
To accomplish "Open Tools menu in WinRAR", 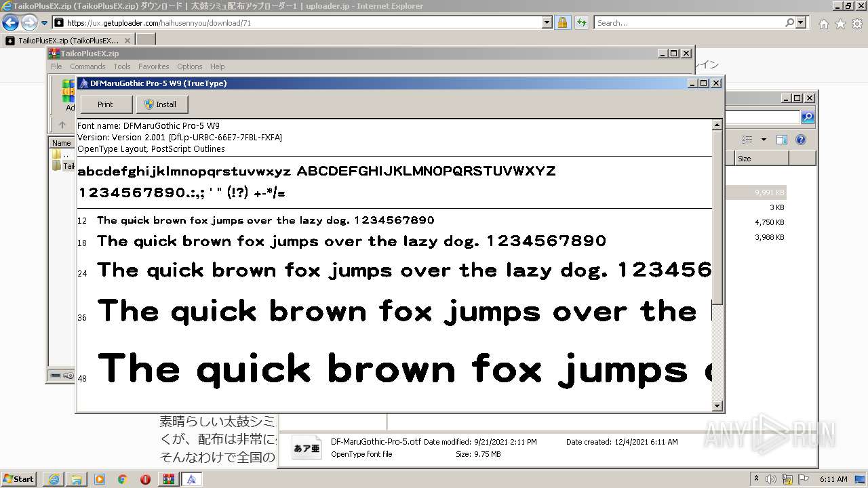I will 122,66.
